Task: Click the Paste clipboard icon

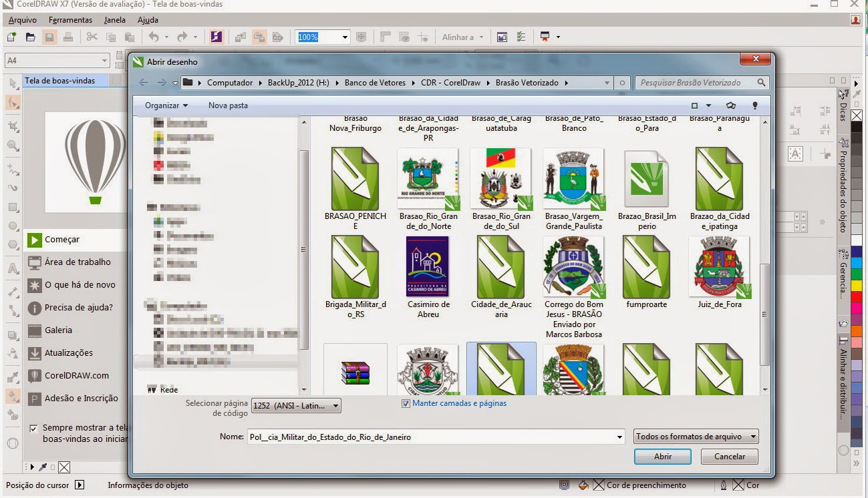Action: (x=130, y=37)
